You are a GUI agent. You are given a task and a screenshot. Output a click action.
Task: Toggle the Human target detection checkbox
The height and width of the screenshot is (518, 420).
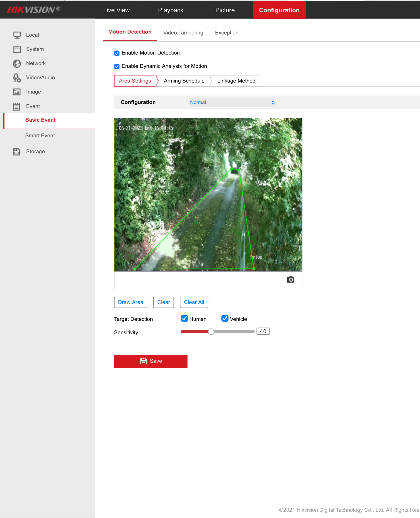pyautogui.click(x=184, y=318)
